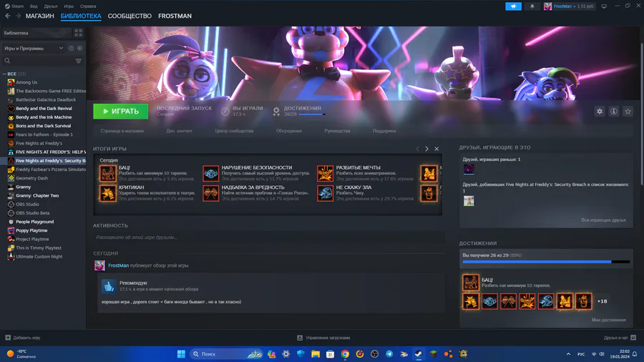Click the БАЦ! achievement icon in summary
The height and width of the screenshot is (362, 644).
[x=107, y=173]
